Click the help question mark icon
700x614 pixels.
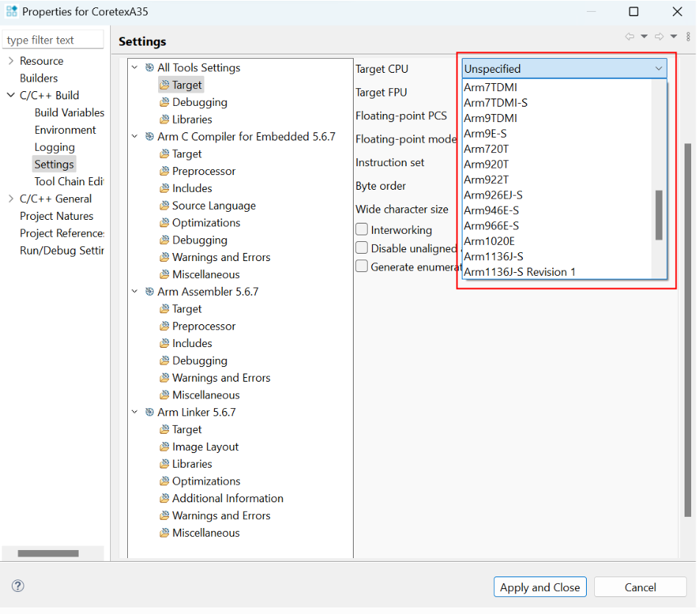[18, 586]
